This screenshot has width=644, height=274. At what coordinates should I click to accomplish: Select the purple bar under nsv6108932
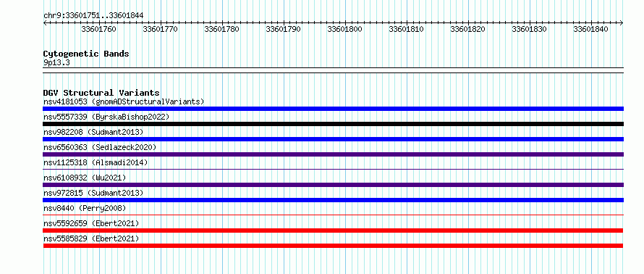coord(333,185)
